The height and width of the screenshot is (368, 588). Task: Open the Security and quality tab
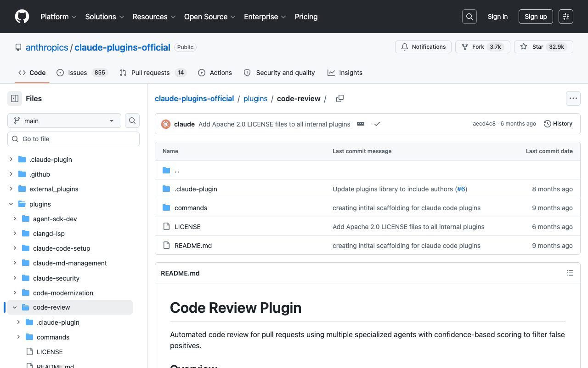(x=279, y=73)
